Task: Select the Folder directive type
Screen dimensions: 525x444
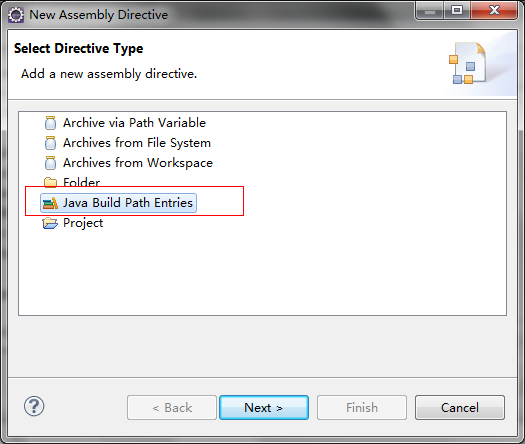Action: [x=81, y=182]
